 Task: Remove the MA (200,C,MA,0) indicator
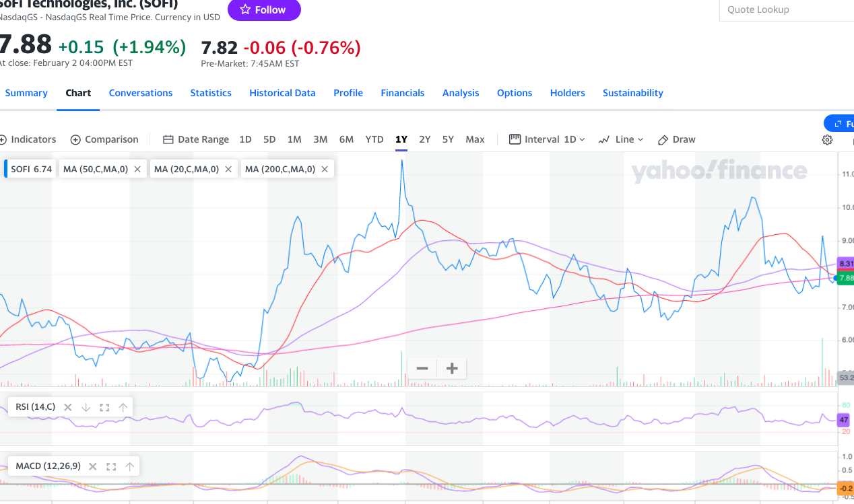click(325, 170)
